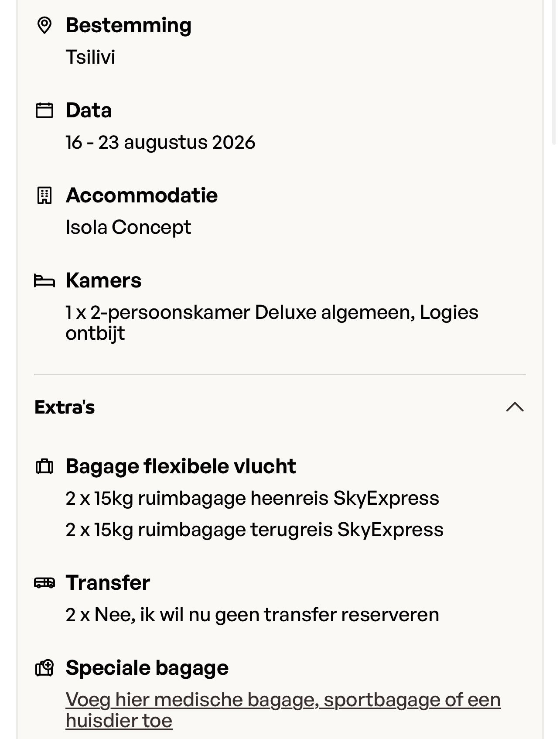Image resolution: width=560 pixels, height=739 pixels.
Task: Click the luggage-plus icon for Speciale bagage
Action: [44, 668]
